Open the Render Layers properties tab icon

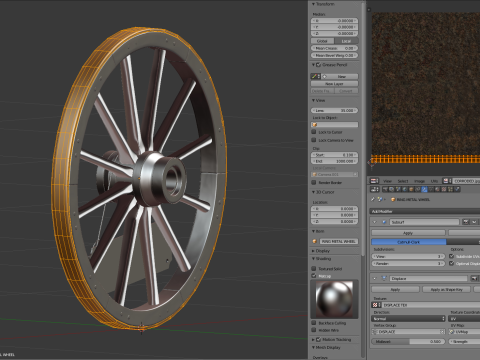click(x=391, y=189)
